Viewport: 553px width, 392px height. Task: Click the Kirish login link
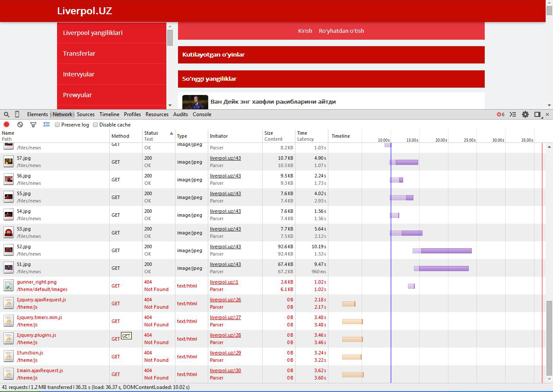pos(305,31)
